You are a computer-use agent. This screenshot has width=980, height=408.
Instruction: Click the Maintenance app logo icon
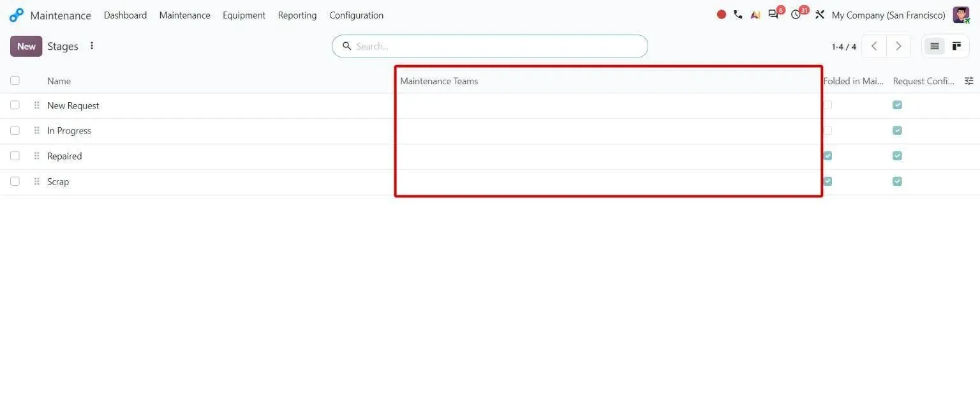[x=16, y=15]
